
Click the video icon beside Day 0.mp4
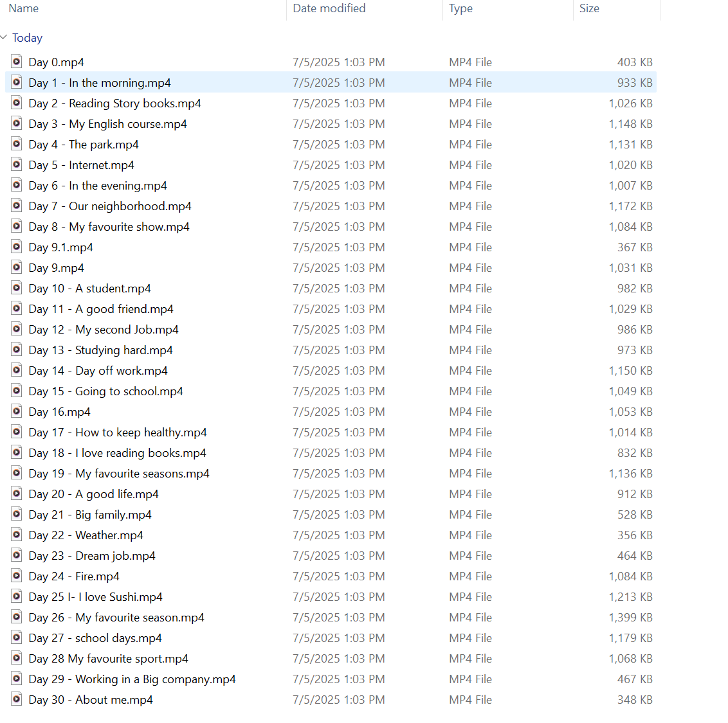click(x=17, y=62)
